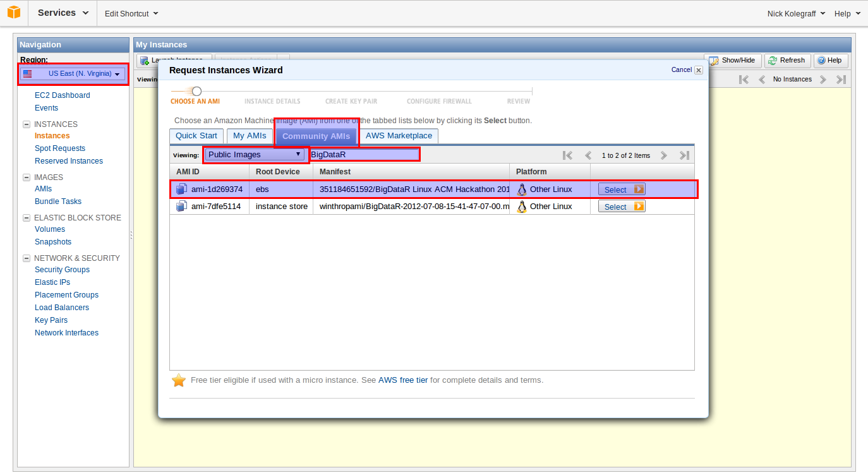Screen dimensions: 868x475
Task: Go to first page of AMI results
Action: [x=567, y=155]
